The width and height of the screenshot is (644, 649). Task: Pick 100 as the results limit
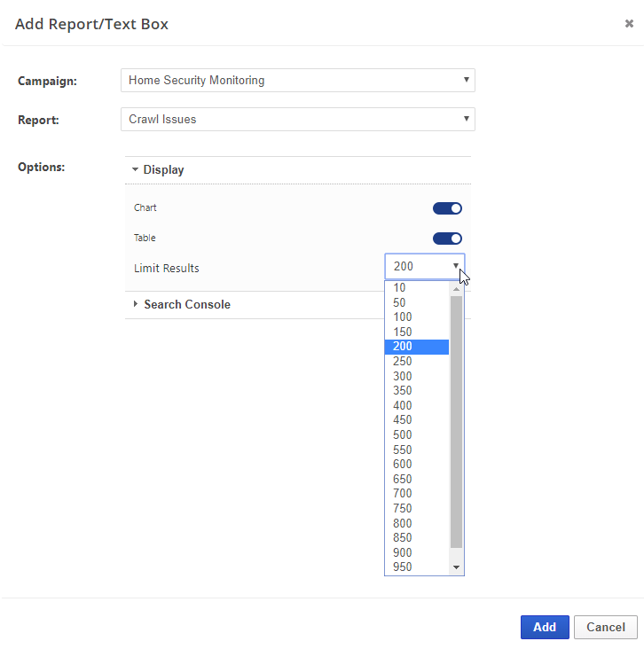(x=403, y=317)
